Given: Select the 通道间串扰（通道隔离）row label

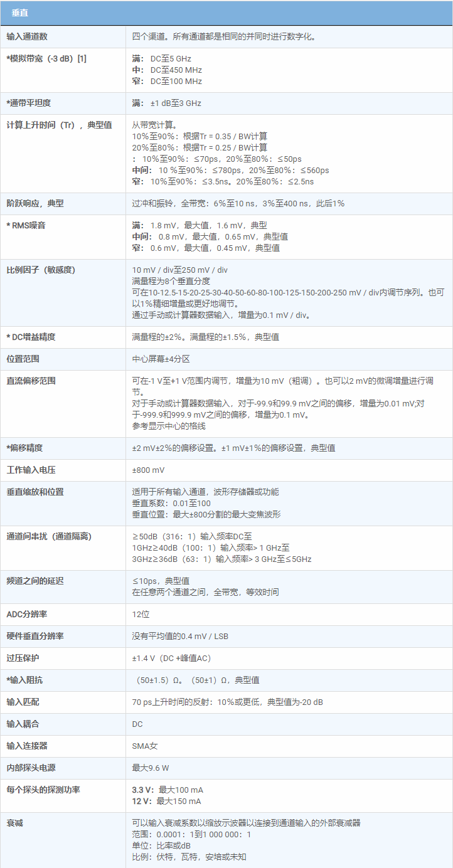Looking at the screenshot, I should tap(49, 536).
